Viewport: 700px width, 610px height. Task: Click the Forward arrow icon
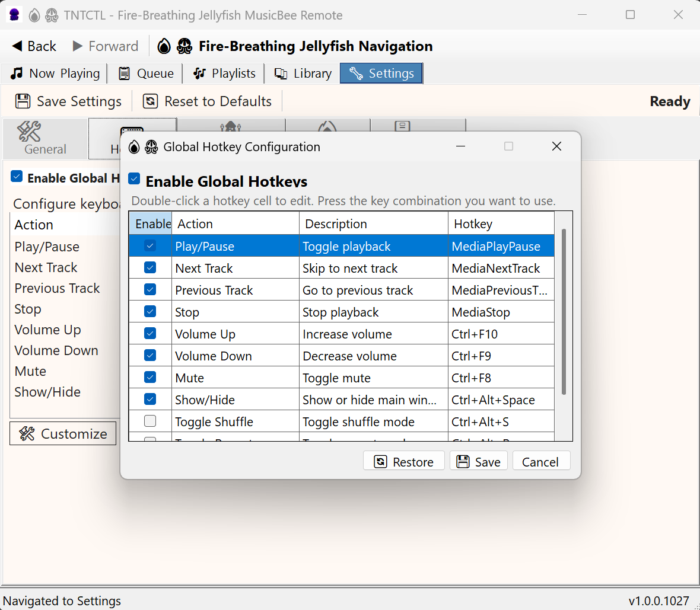78,46
